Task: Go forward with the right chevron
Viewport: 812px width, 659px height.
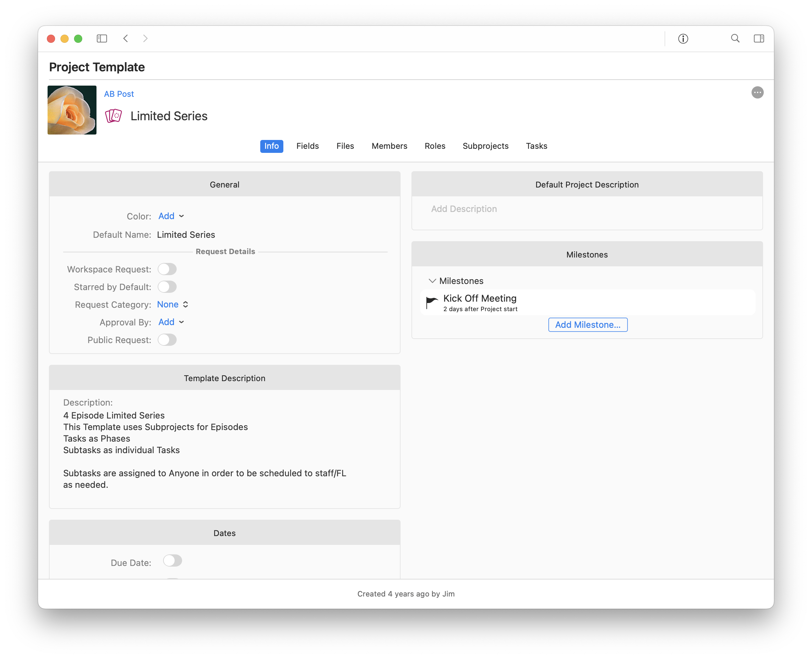Action: tap(145, 38)
